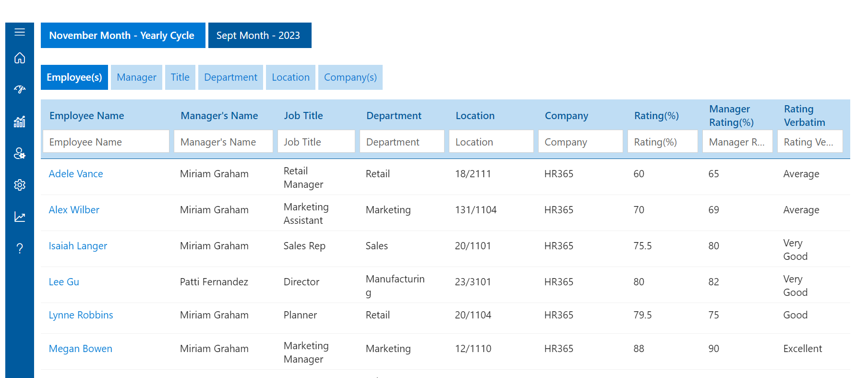
Task: Open Lynne Robbins employee link
Action: [81, 315]
